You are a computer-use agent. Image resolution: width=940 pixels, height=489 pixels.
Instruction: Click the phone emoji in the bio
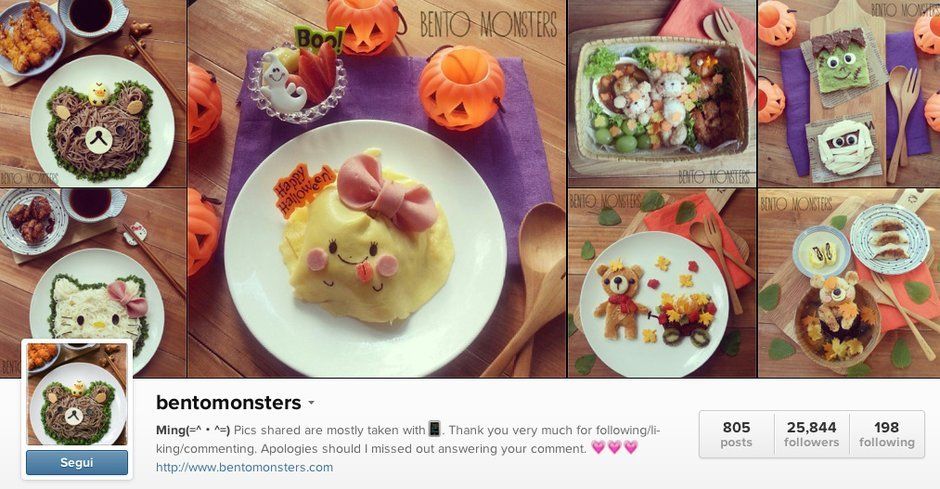coord(435,429)
